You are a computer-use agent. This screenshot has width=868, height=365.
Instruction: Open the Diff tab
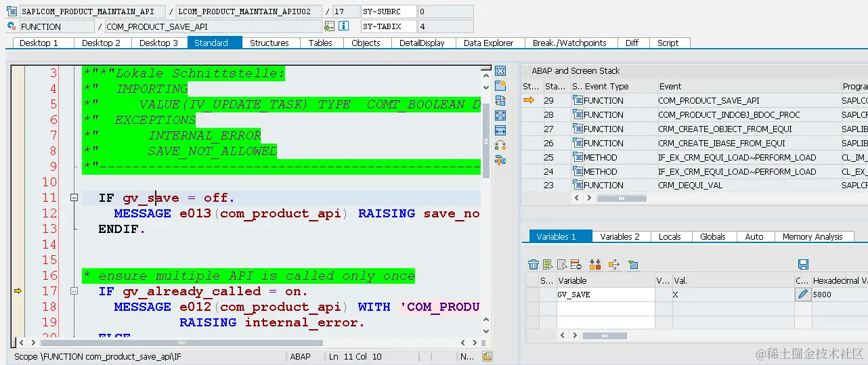[x=632, y=43]
